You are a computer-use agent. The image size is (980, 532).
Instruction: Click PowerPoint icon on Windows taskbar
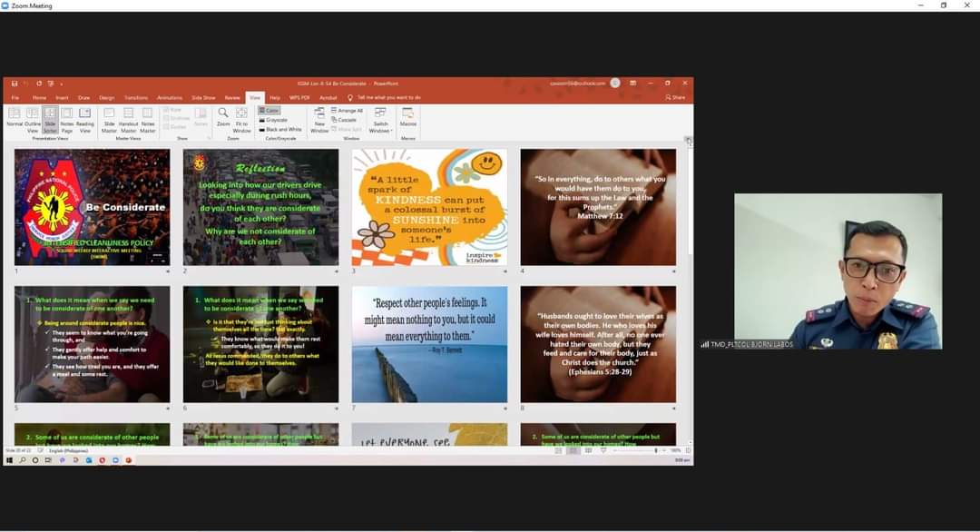[x=129, y=460]
